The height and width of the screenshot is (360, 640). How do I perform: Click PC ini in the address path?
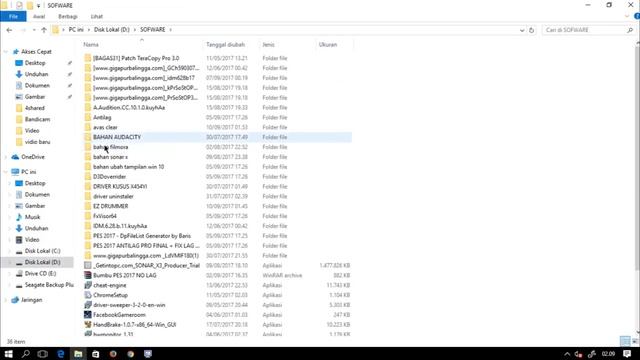[x=76, y=30]
